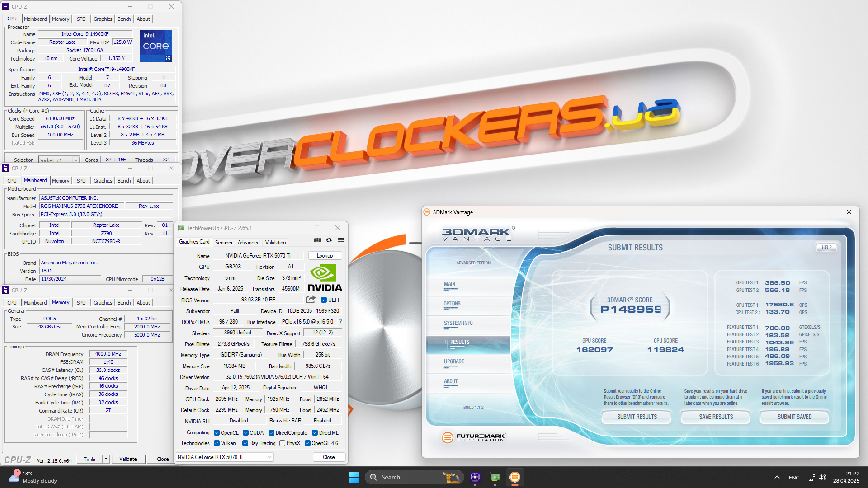Screen dimensions: 868x488
Task: Click the Futuremark logo icon
Action: (448, 437)
